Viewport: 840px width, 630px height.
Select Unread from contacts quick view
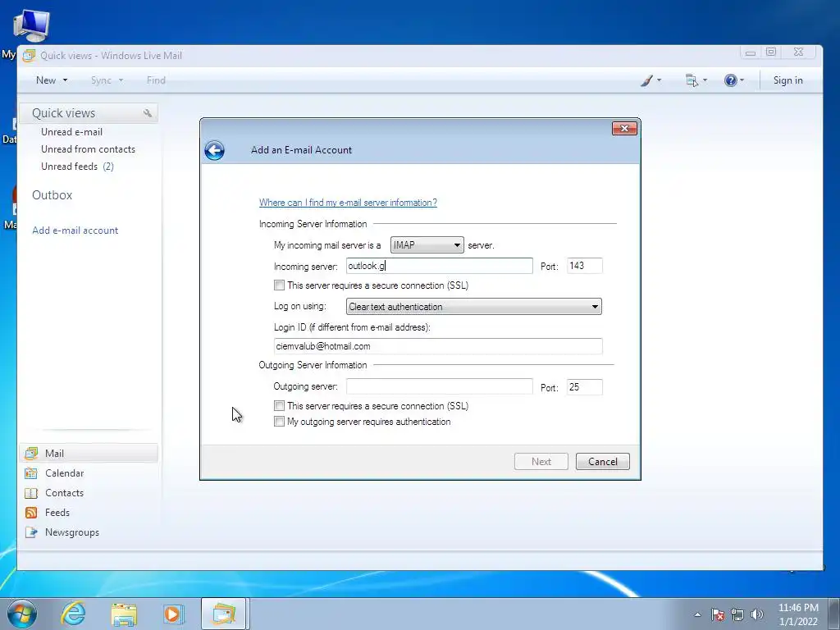[88, 149]
